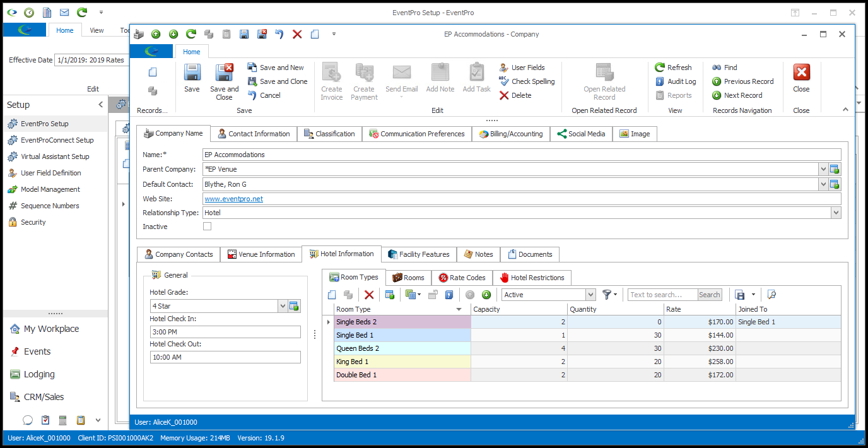This screenshot has height=448, width=868.
Task: Click the edit icon beside Hotel Grade dropdown
Action: pos(294,306)
